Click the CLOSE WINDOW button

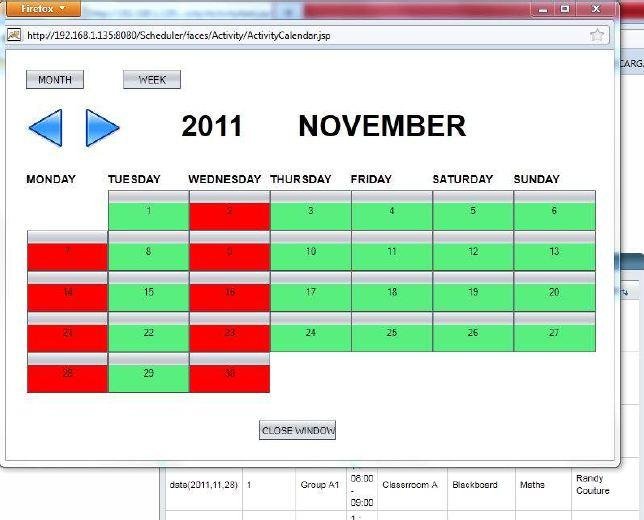click(x=297, y=430)
